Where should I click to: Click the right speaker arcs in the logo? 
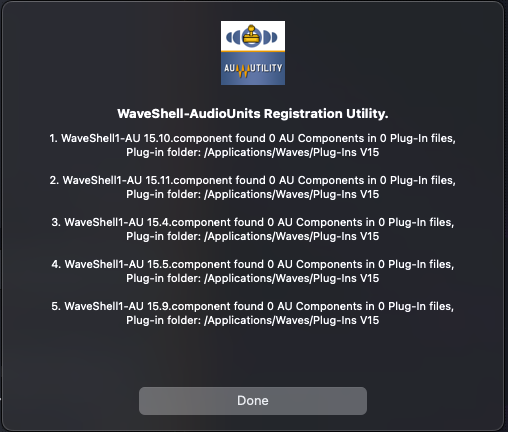270,37
